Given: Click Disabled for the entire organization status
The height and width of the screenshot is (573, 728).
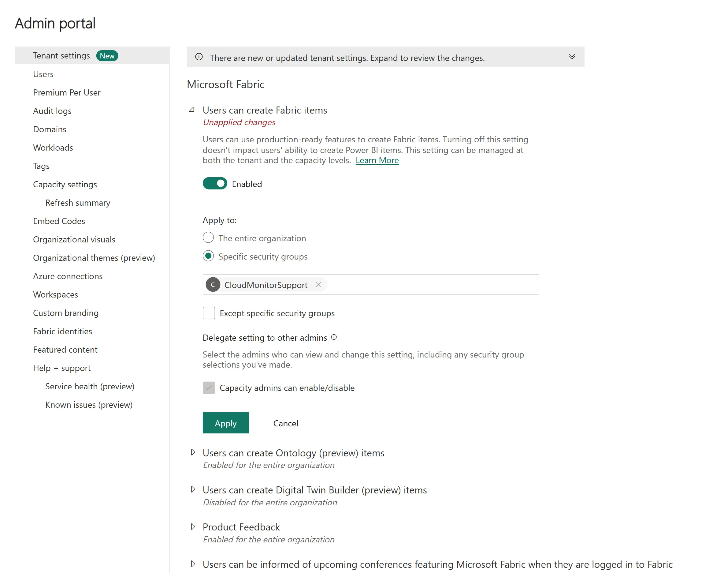Looking at the screenshot, I should [x=270, y=502].
